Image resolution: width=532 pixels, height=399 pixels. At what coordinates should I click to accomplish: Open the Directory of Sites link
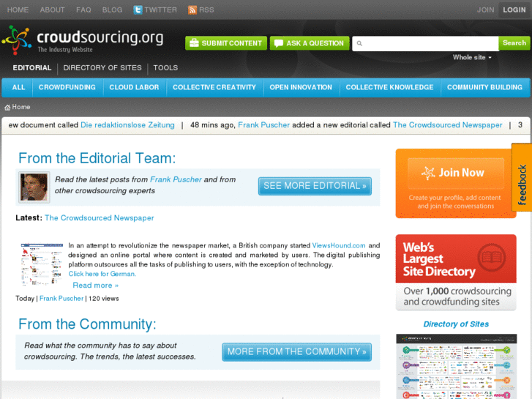click(456, 324)
